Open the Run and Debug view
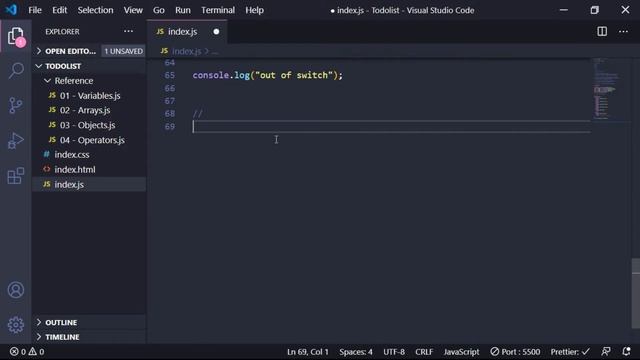This screenshot has width=640, height=360. (16, 140)
